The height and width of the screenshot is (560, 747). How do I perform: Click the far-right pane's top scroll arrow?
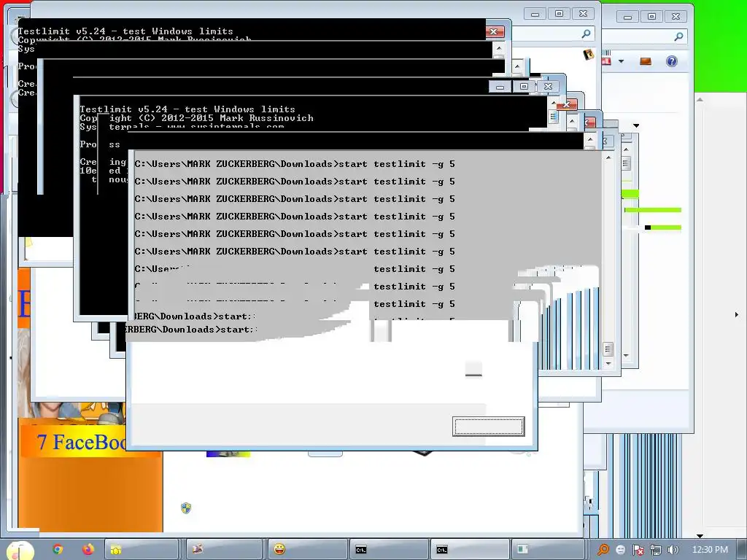pyautogui.click(x=700, y=99)
